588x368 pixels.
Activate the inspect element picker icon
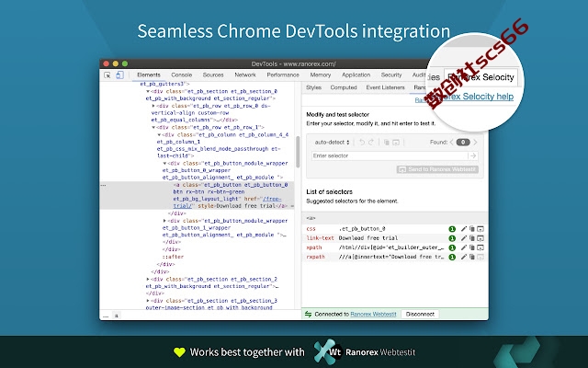[107, 75]
